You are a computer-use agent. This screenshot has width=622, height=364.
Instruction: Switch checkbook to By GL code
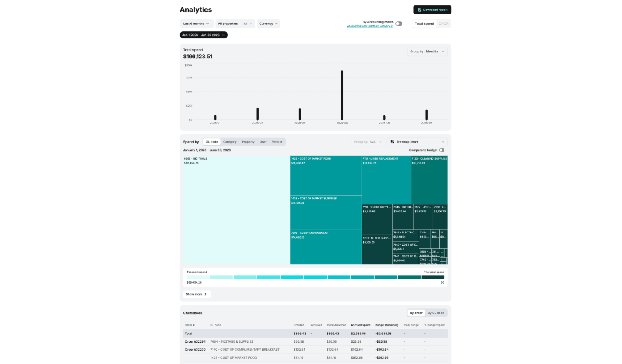click(x=436, y=313)
